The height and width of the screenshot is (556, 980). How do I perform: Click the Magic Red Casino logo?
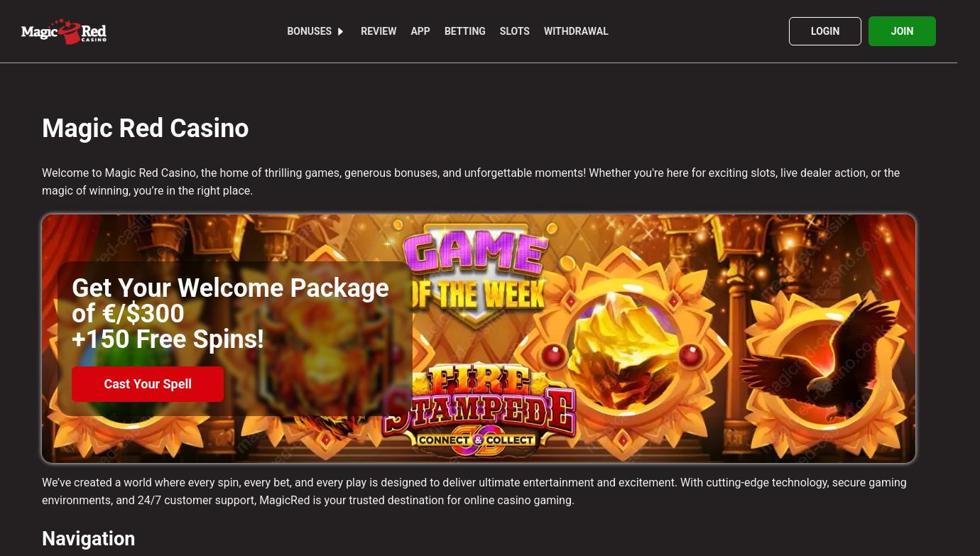(64, 31)
